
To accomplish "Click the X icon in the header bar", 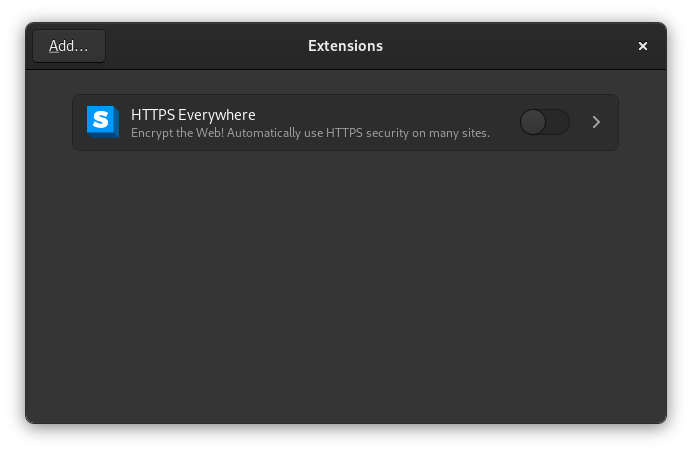I will [x=643, y=46].
